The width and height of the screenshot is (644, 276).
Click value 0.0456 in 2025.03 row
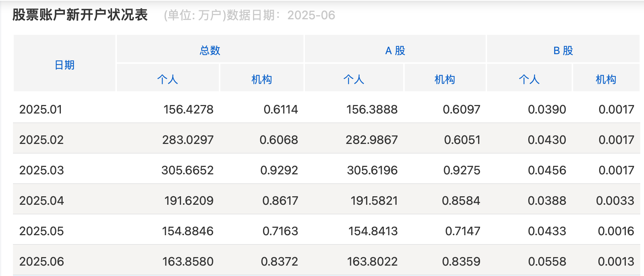[547, 170]
